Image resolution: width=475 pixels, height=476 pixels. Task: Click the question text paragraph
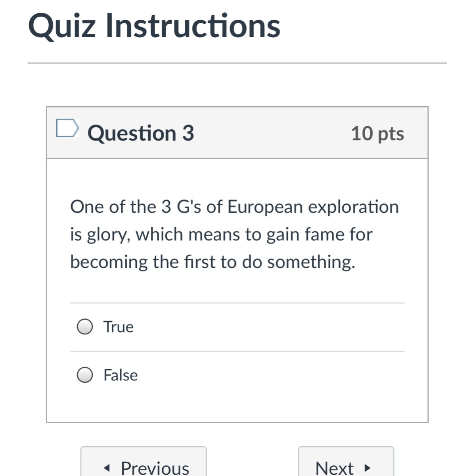coord(234,234)
